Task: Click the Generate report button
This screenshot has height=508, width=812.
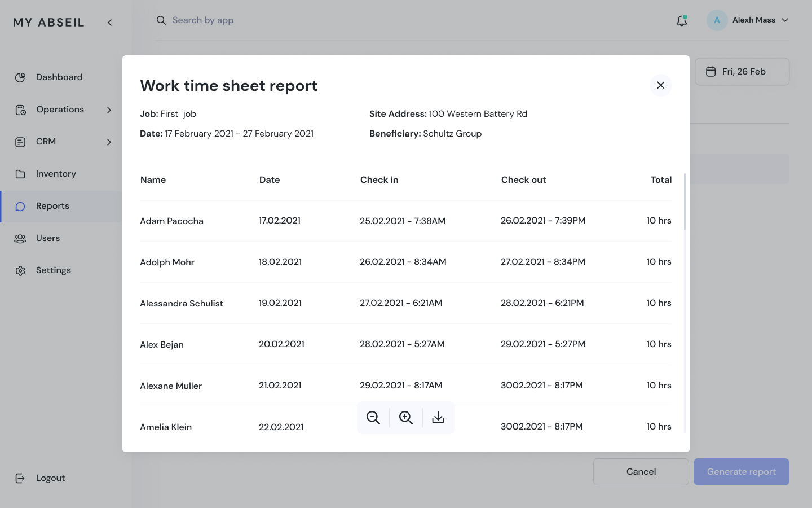Action: [741, 472]
